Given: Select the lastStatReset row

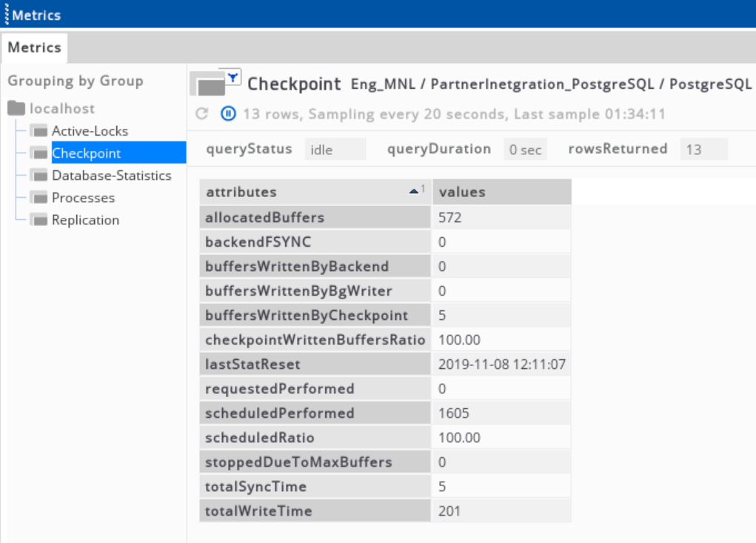Looking at the screenshot, I should coord(315,364).
